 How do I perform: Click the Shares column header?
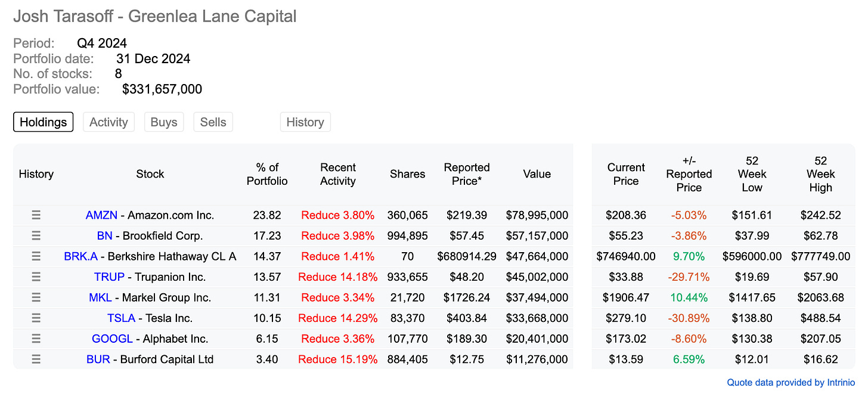coord(408,174)
